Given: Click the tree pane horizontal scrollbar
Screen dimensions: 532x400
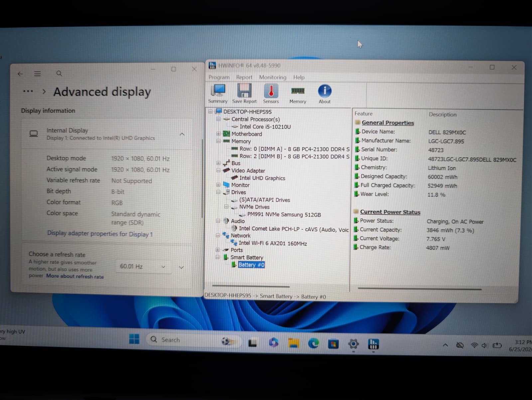Looking at the screenshot, I should click(x=251, y=286).
